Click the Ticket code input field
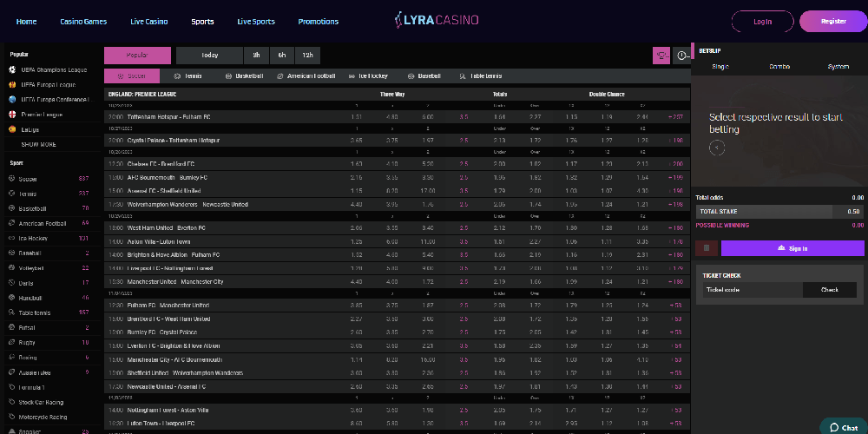 (x=752, y=290)
